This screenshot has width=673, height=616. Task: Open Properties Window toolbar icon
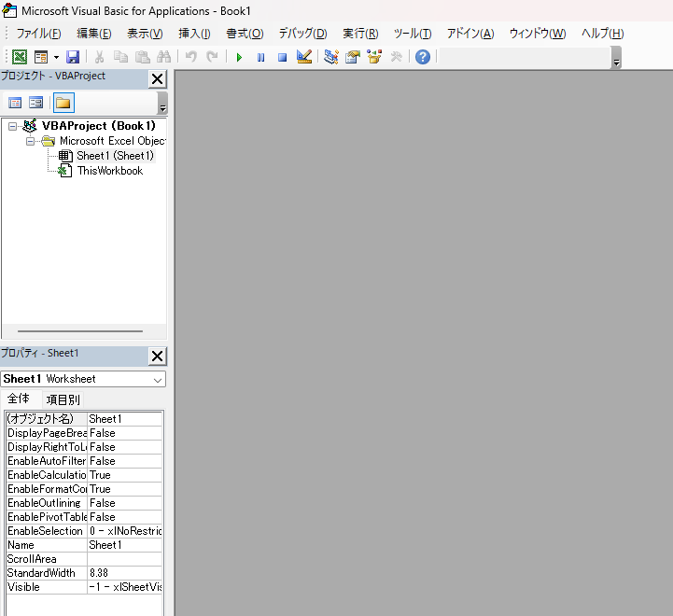[x=353, y=57]
